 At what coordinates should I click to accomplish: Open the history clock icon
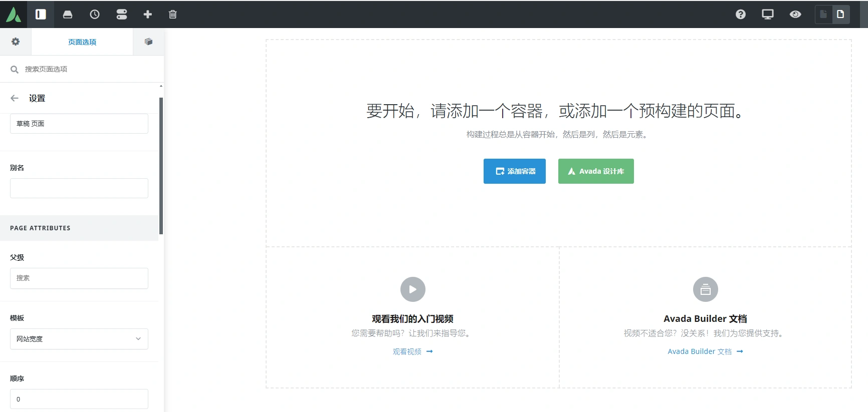tap(95, 15)
